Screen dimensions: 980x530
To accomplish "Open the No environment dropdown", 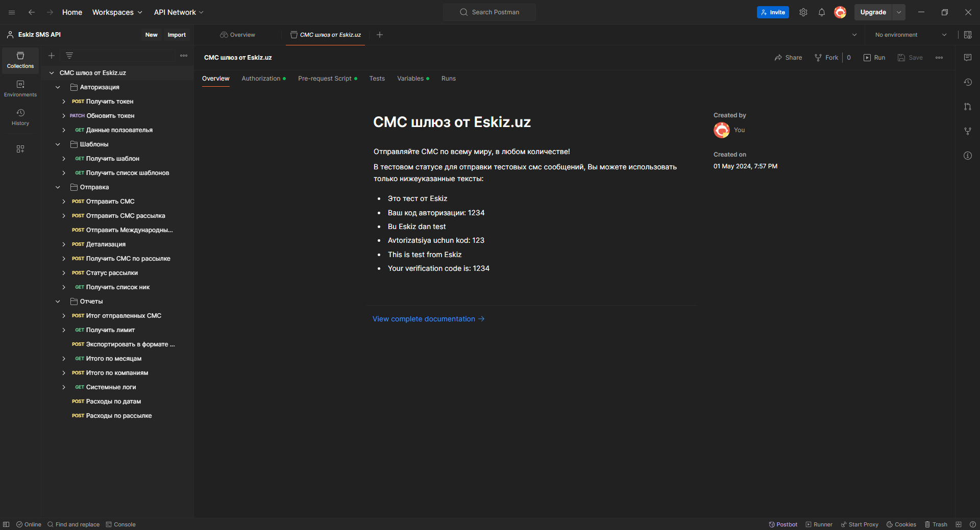I will (911, 35).
